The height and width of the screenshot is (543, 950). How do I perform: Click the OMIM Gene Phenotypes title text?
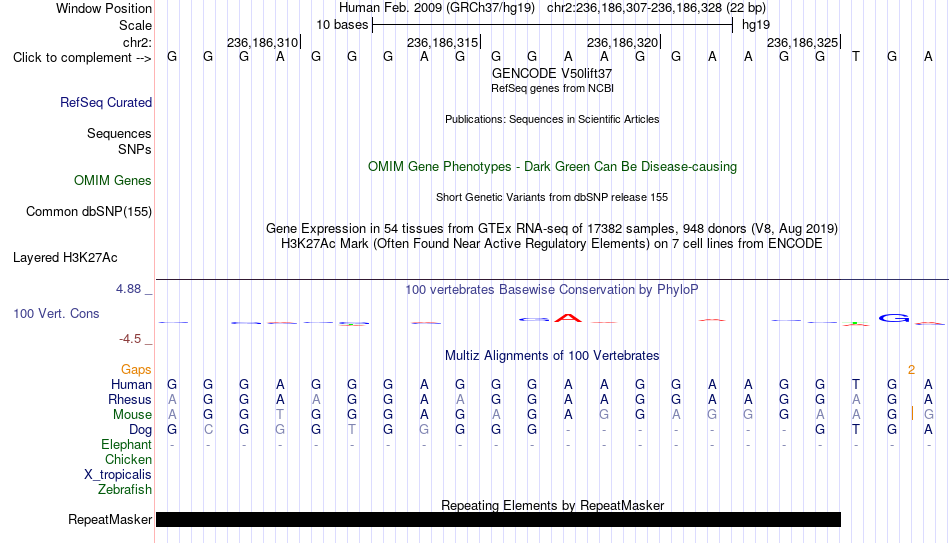pos(552,167)
